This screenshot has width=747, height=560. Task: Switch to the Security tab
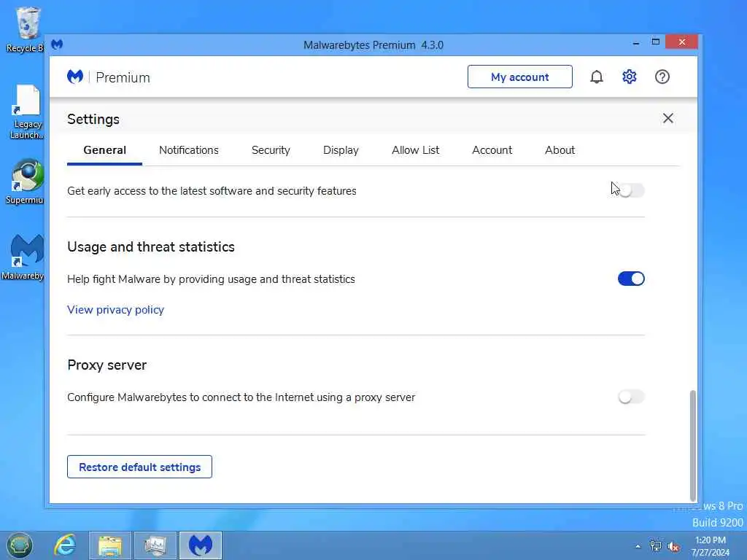[271, 150]
